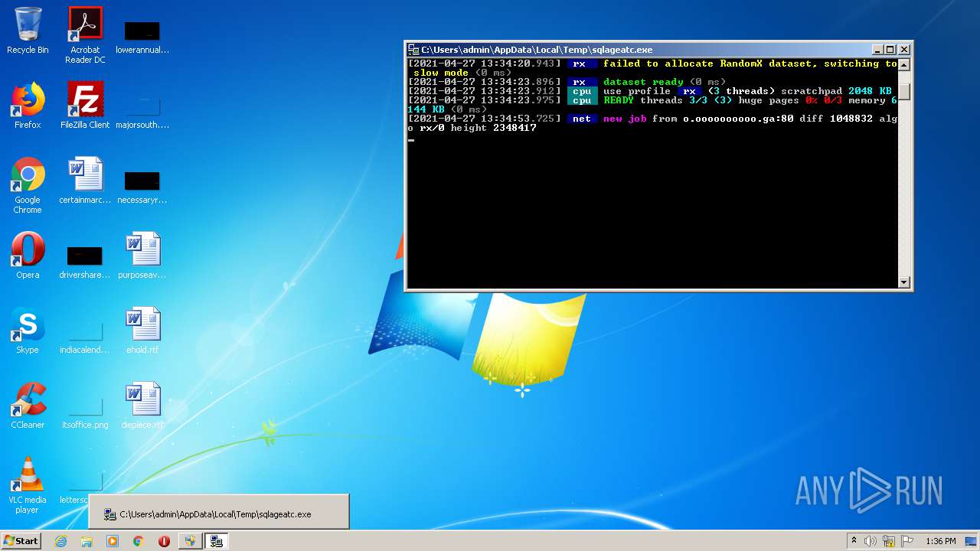This screenshot has height=551, width=980.
Task: Open the console window system menu icon
Action: 413,50
